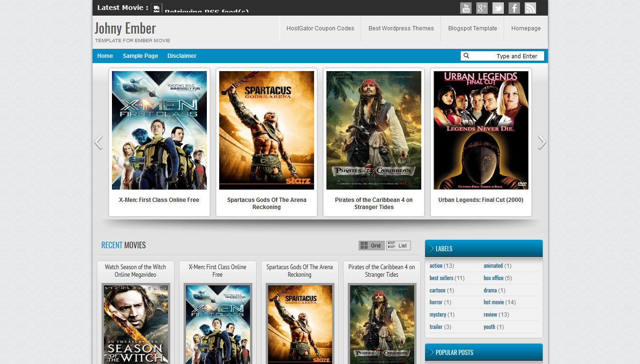
Task: Open the Facebook social icon
Action: (x=514, y=8)
